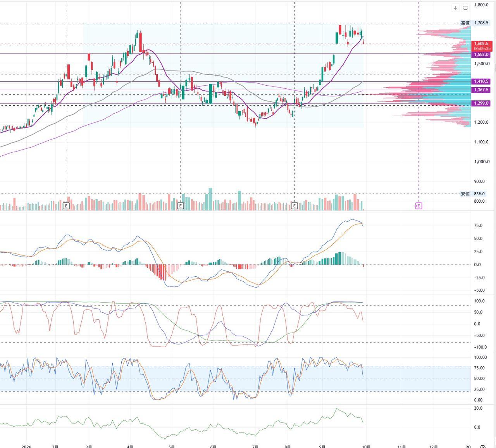The image size is (496, 448).
Task: Click the 1,800.0 price scale value
Action: click(481, 5)
